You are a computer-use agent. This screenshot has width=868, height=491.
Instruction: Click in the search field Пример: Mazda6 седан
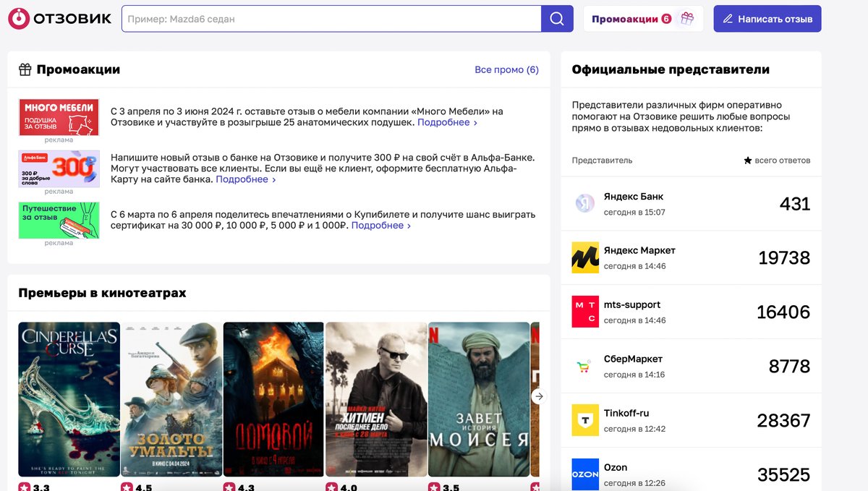pos(331,19)
